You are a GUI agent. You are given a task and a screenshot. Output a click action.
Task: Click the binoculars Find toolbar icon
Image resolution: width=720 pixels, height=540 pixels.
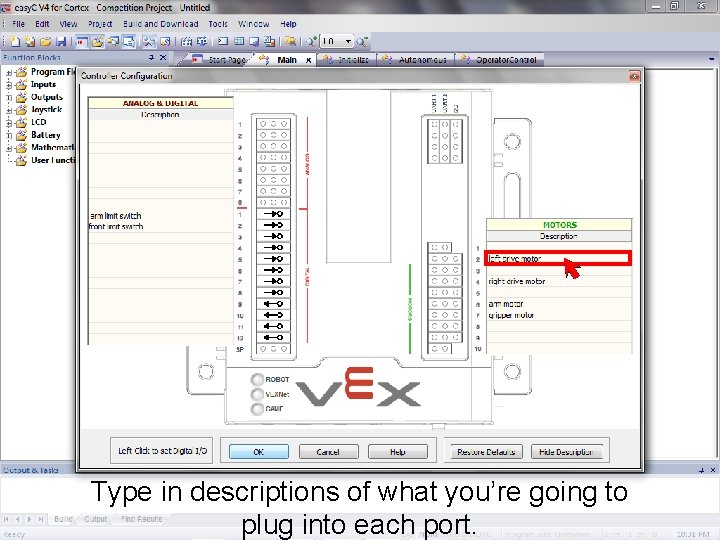186,42
